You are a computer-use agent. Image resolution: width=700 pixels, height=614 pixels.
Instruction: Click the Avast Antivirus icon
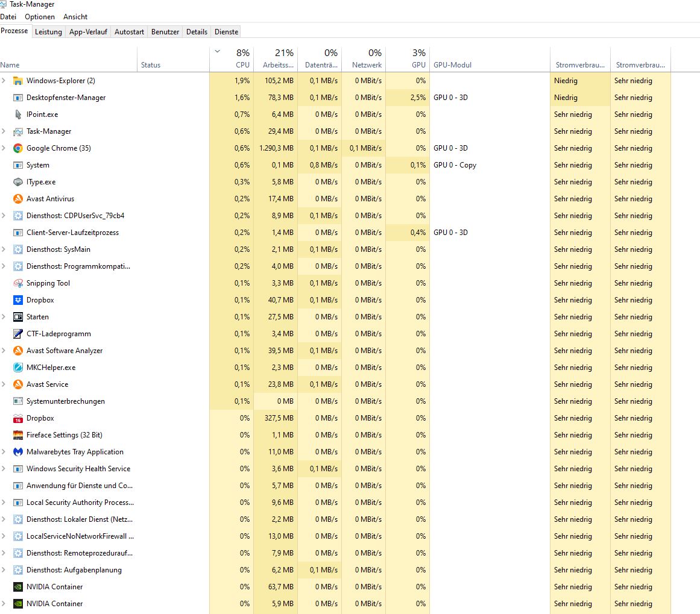click(x=18, y=199)
